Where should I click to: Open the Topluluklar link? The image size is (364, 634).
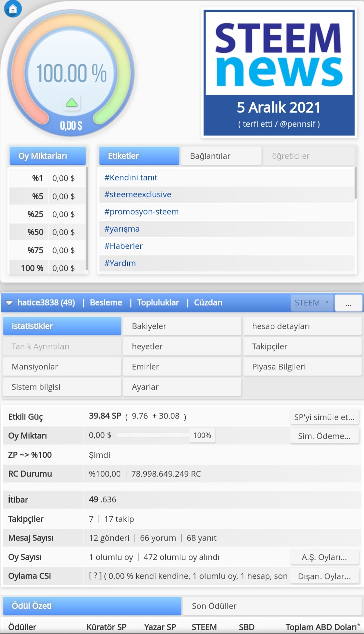click(158, 303)
